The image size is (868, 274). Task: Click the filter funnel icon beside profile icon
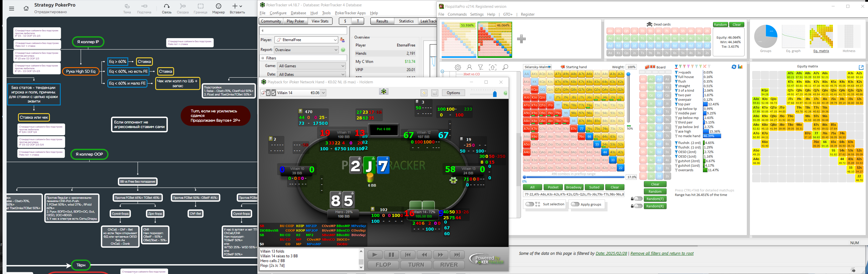click(481, 67)
